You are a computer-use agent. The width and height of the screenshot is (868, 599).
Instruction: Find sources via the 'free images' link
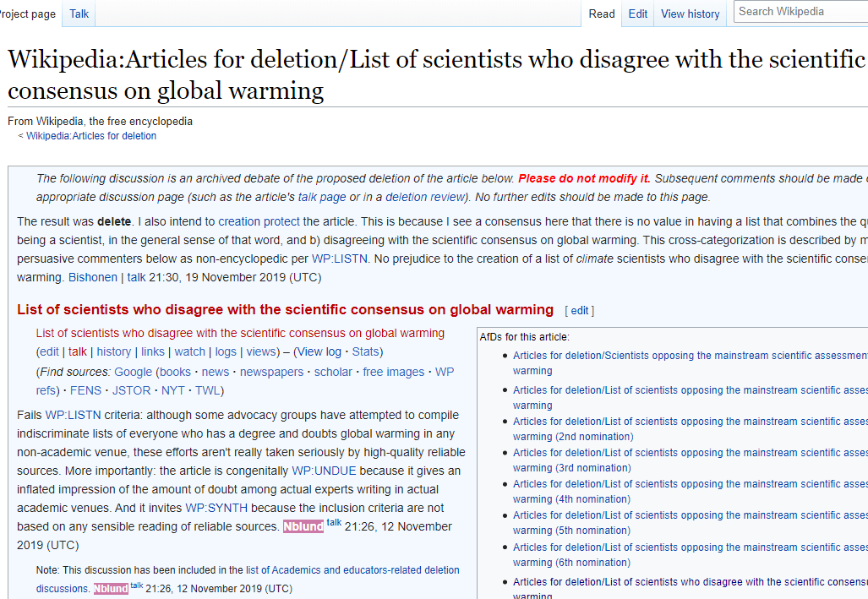click(394, 372)
